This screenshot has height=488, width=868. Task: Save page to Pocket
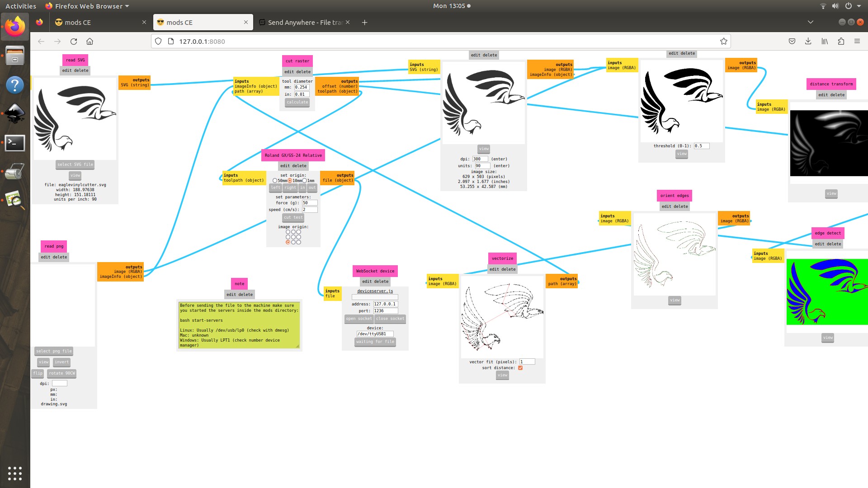tap(792, 41)
